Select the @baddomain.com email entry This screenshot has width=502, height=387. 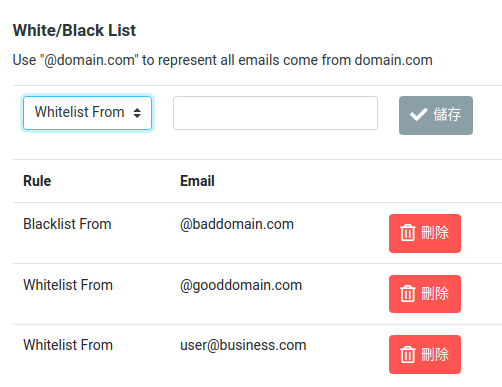237,224
